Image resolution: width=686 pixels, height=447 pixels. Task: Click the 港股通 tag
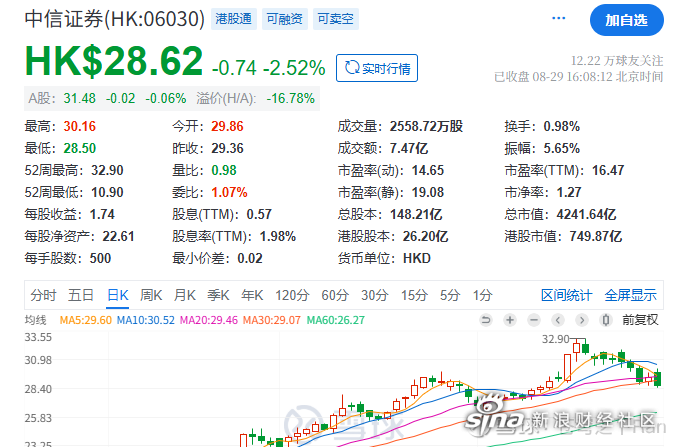234,19
